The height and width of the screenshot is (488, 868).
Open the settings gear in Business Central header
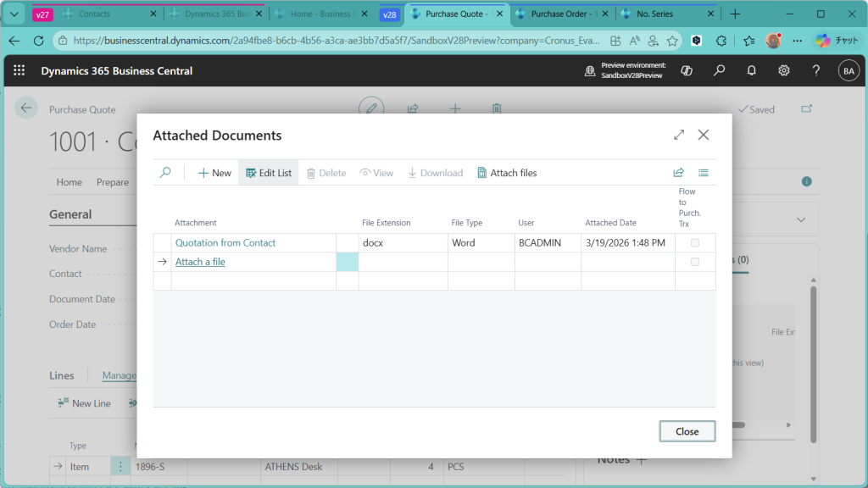(784, 71)
